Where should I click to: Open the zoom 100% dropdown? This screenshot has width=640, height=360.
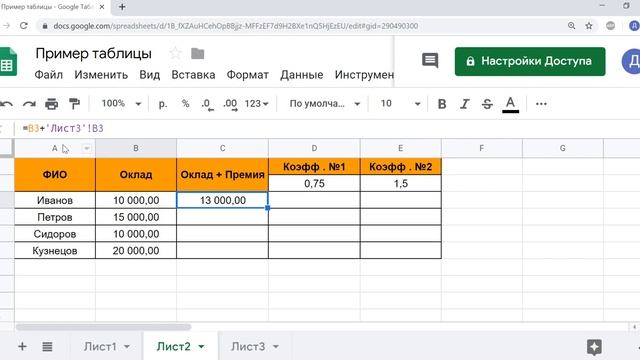click(121, 104)
